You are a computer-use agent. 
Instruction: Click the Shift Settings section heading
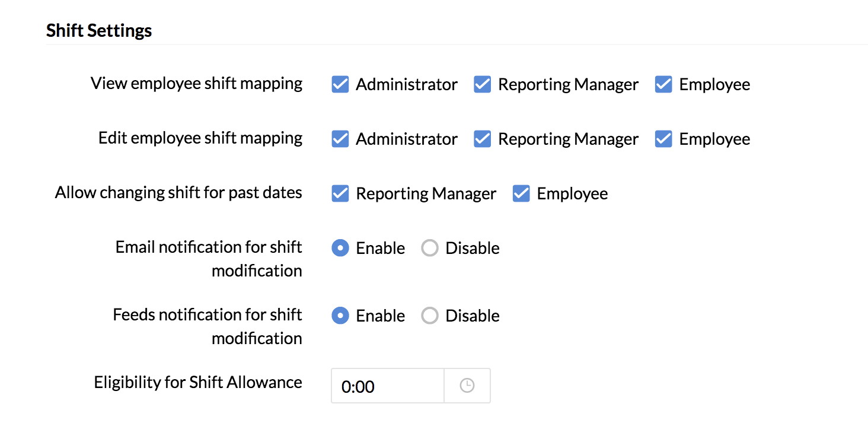(99, 31)
